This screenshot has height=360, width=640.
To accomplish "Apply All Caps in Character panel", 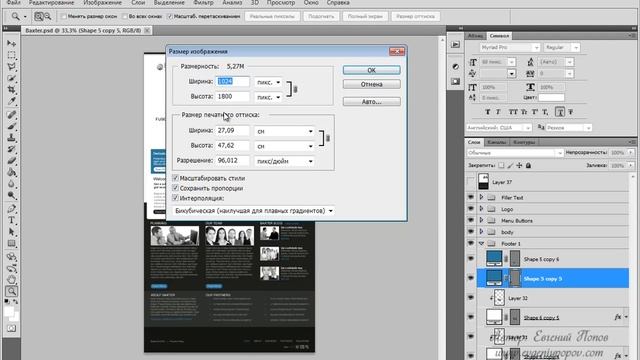I will pos(513,112).
